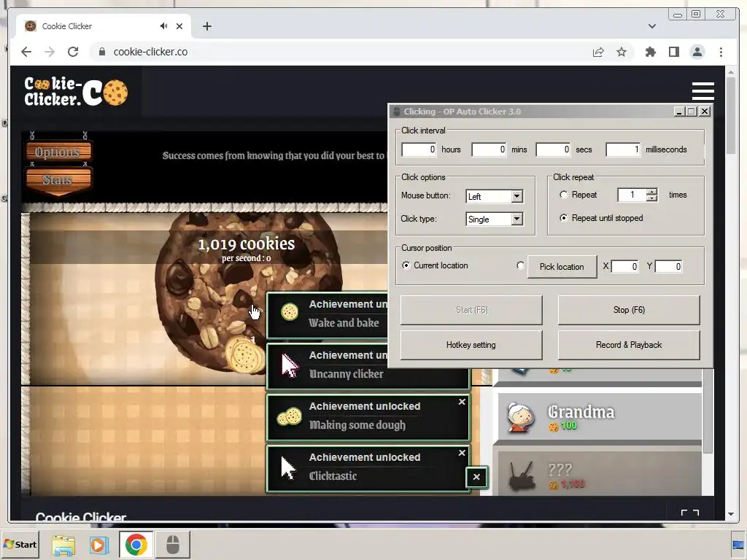Reload the page in Chrome

pos(73,52)
